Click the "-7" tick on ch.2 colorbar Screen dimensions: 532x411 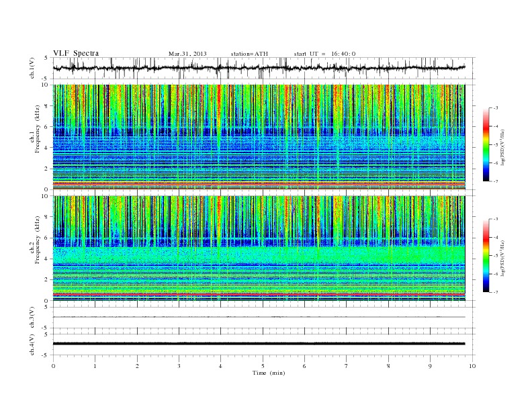pos(496,292)
